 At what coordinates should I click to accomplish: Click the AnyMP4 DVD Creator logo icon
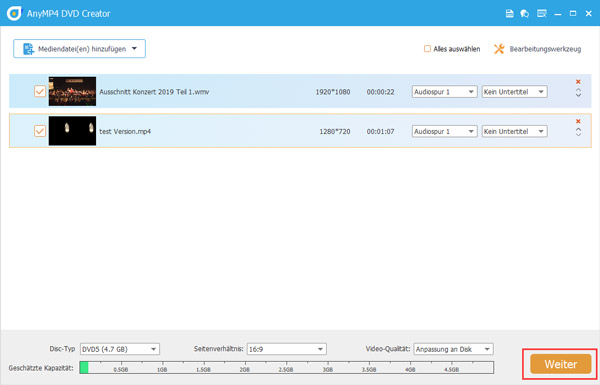pos(14,13)
